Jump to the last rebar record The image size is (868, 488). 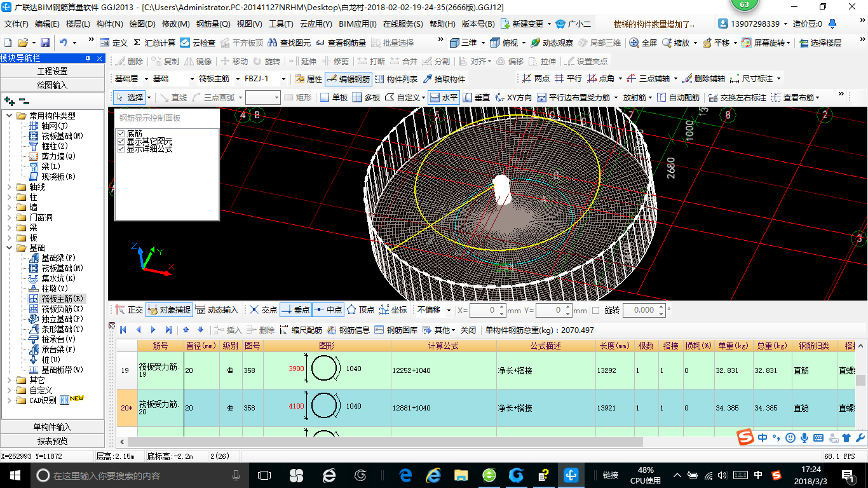[x=168, y=330]
